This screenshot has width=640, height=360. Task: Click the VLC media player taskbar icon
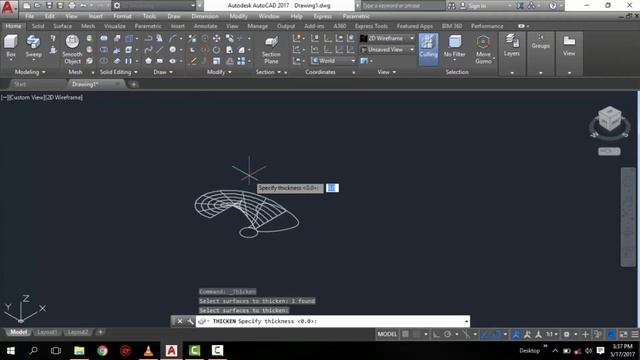point(148,351)
